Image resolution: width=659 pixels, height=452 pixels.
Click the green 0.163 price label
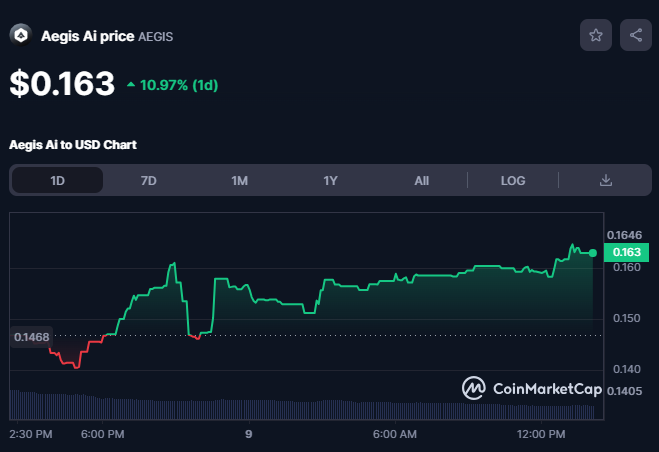click(626, 252)
